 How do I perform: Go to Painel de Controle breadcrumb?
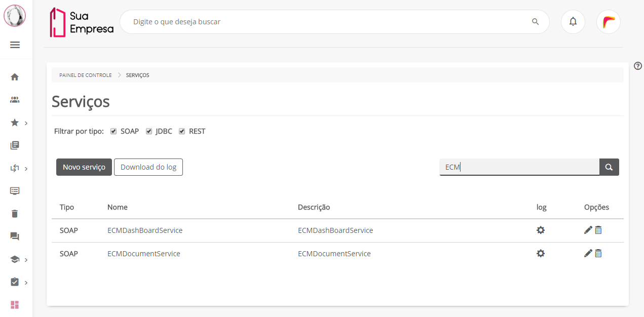85,75
